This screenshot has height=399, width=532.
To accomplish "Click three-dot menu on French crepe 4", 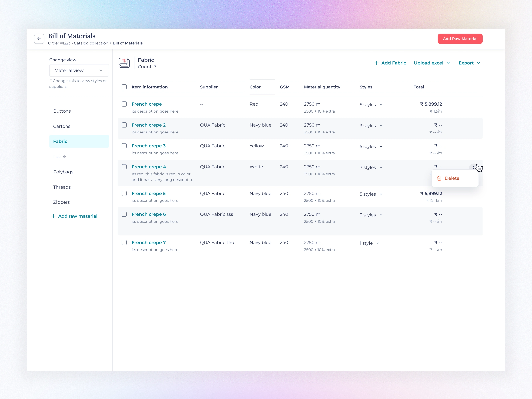I will click(473, 167).
